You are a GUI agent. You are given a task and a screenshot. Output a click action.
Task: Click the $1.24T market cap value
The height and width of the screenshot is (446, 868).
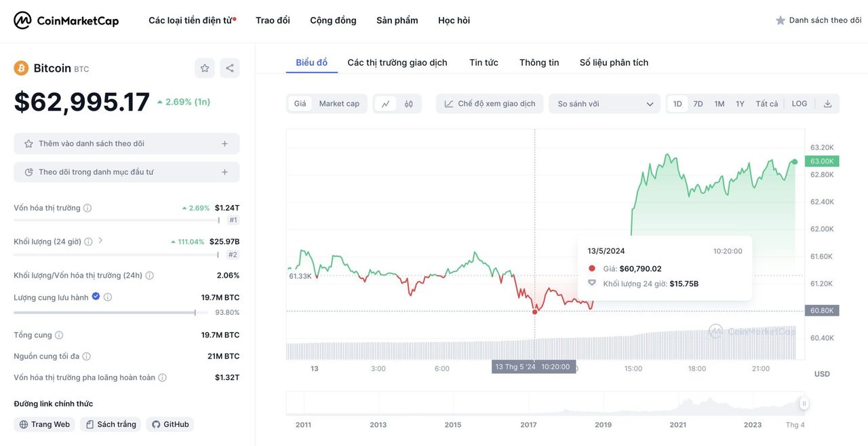(227, 208)
